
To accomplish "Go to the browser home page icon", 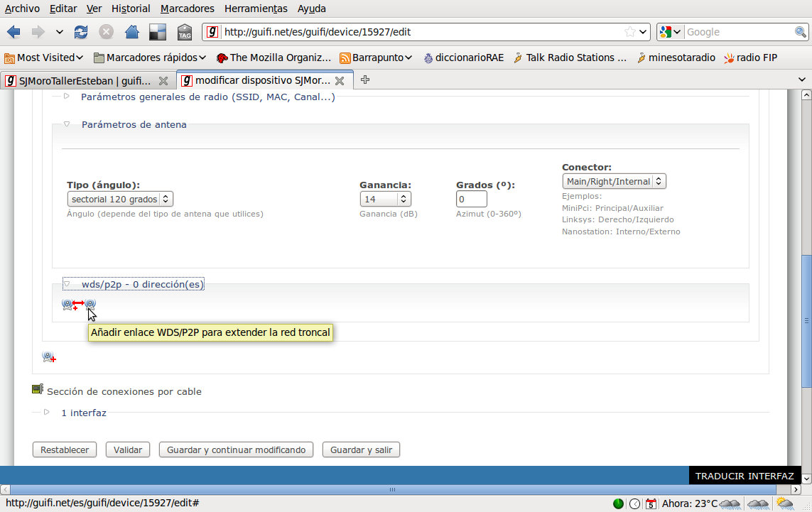I will click(x=131, y=32).
